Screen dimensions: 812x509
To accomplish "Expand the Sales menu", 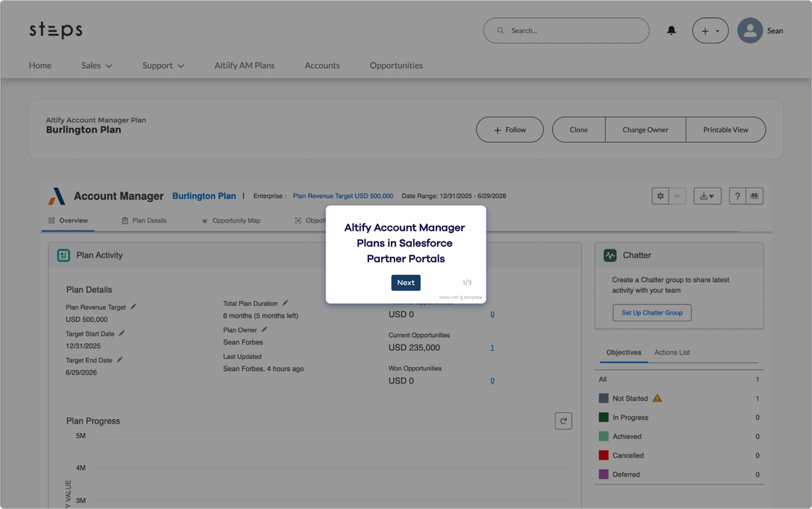I will click(x=97, y=65).
